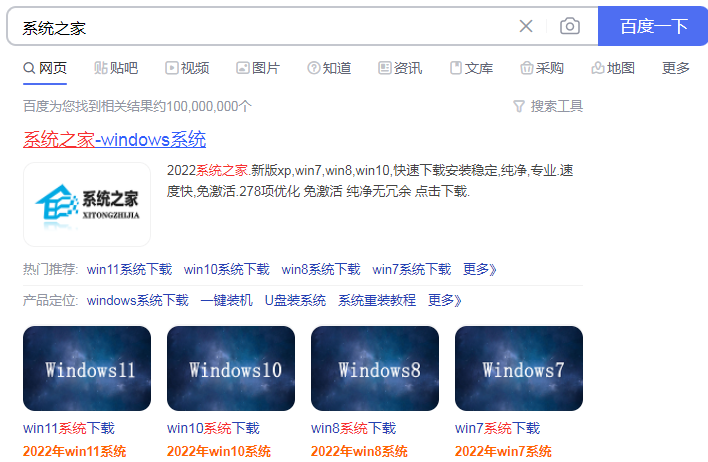Viewport: 708px width, 462px height.
Task: Select the orange 2022年win7系统 text
Action: point(503,451)
